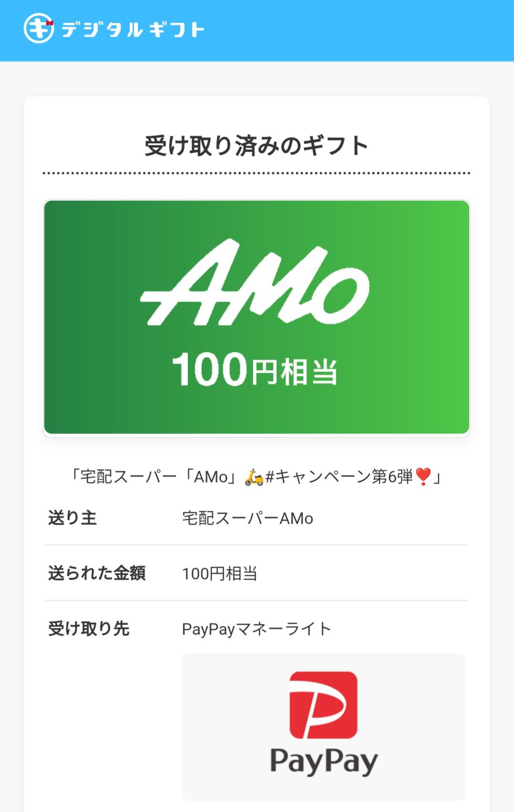Click the 受け取り先 row label

point(89,629)
